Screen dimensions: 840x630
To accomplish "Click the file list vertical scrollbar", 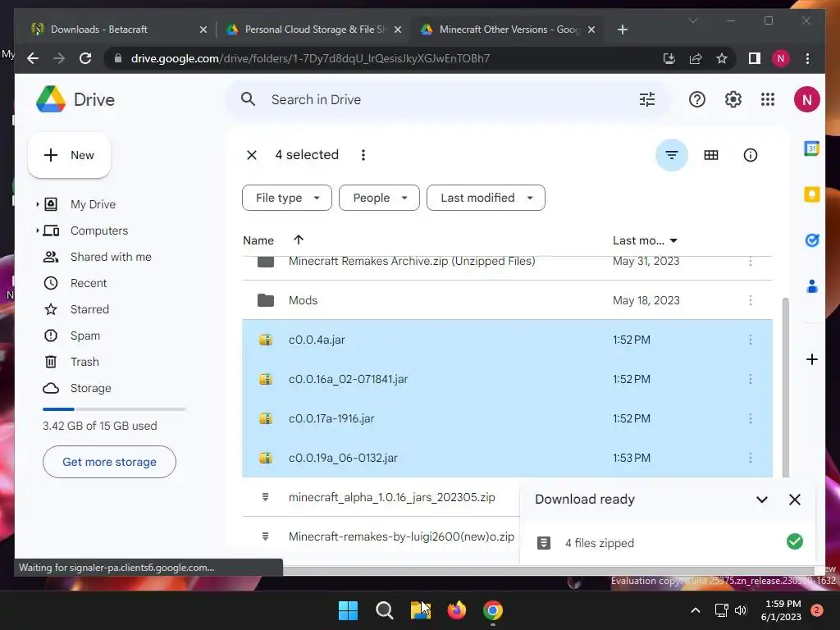I will click(785, 387).
